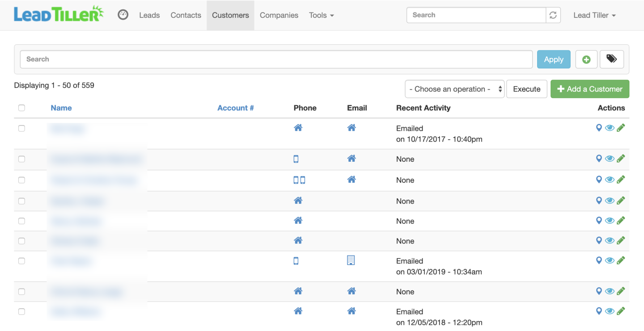Image resolution: width=644 pixels, height=331 pixels.
Task: View first customer using the eye icon
Action: 610,128
